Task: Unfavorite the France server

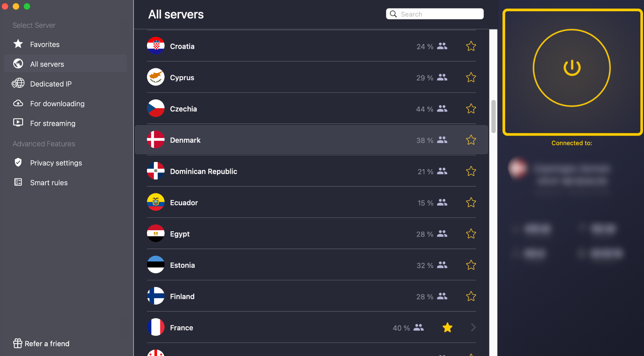Action: (x=447, y=327)
